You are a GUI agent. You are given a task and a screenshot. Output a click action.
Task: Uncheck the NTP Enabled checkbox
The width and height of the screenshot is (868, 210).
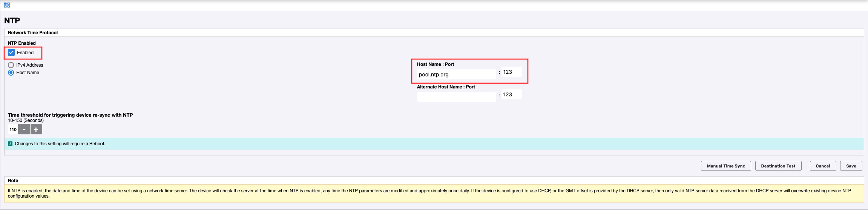(11, 53)
